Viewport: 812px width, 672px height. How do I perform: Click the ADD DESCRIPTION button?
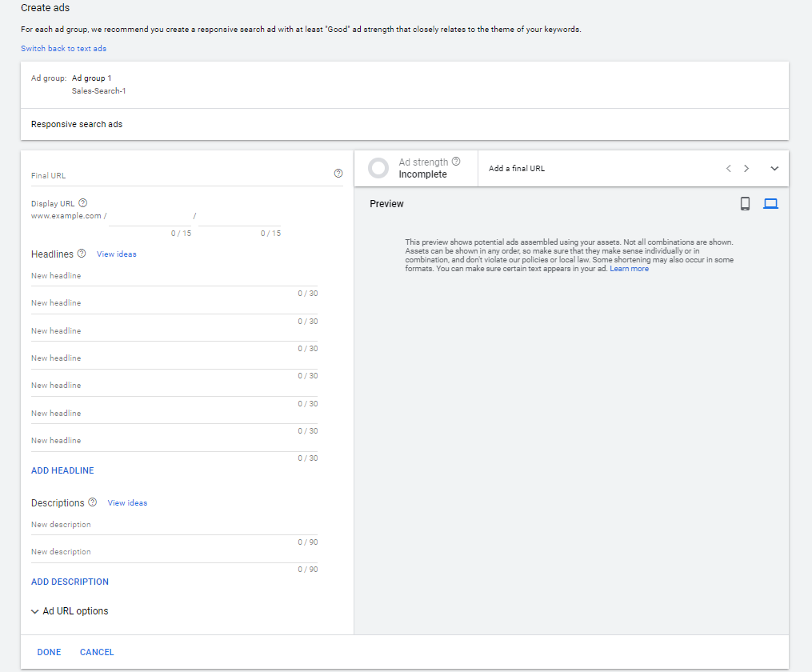click(x=70, y=582)
